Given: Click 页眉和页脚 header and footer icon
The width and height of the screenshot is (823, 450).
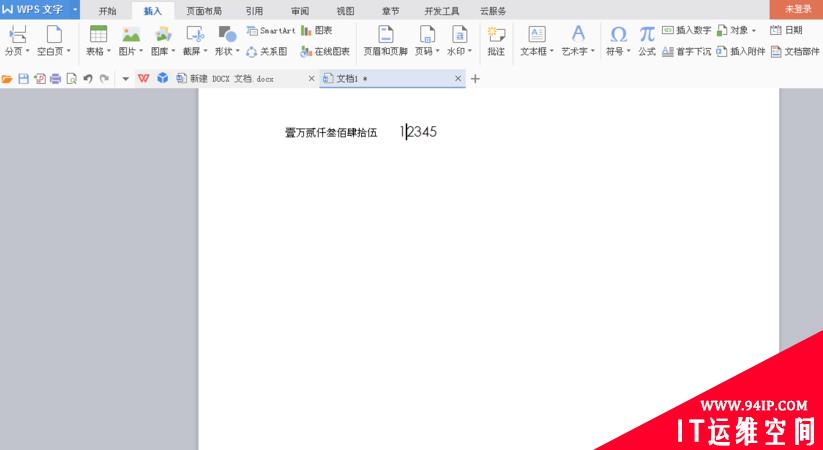Looking at the screenshot, I should (386, 35).
